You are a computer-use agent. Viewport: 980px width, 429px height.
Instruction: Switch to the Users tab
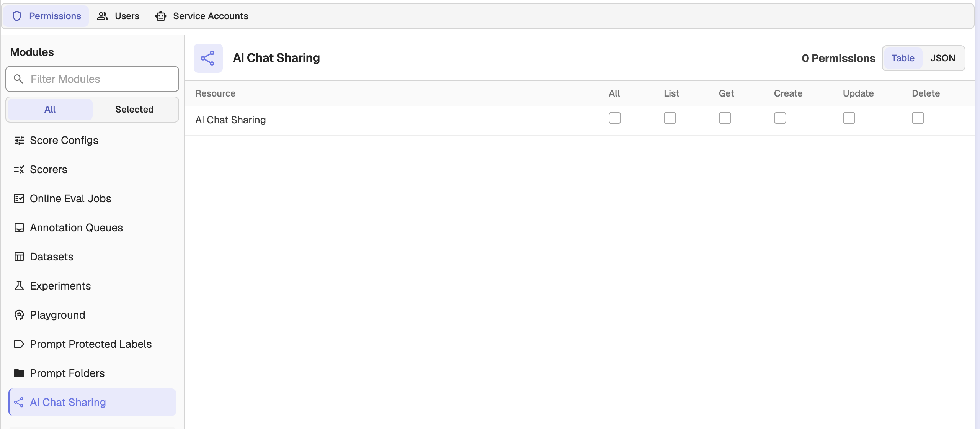(118, 16)
